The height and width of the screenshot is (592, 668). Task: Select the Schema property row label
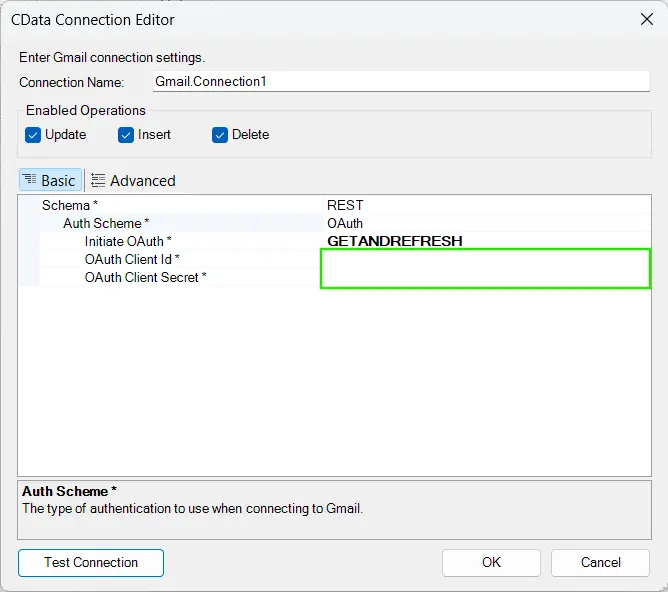[x=69, y=205]
